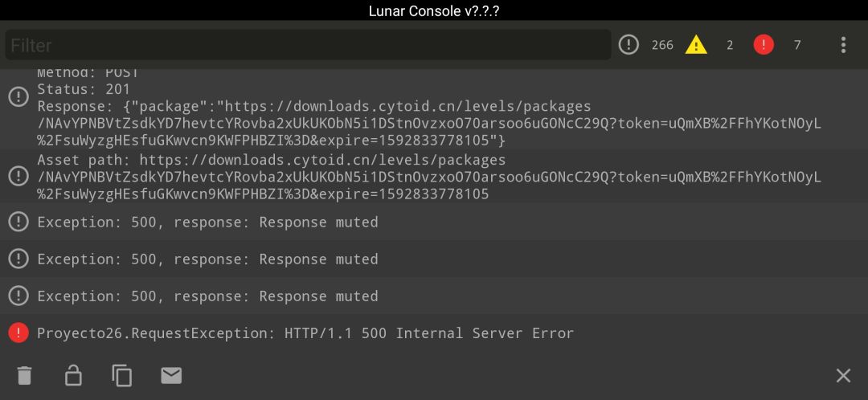Select the middle Exception: 500 log entry

(x=434, y=259)
